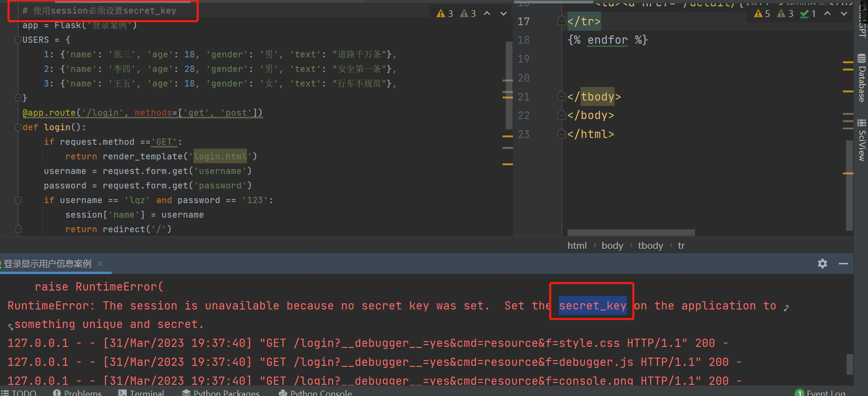Click the Run console vertical scrollbar thumb
Screen dimensions: 868x396
click(850, 364)
